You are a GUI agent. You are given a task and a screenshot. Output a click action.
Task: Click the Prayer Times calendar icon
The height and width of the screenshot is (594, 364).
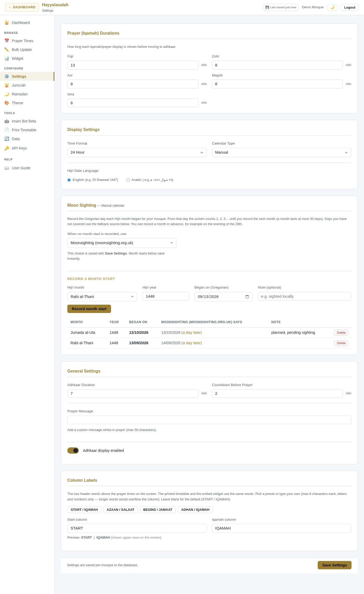click(x=7, y=41)
